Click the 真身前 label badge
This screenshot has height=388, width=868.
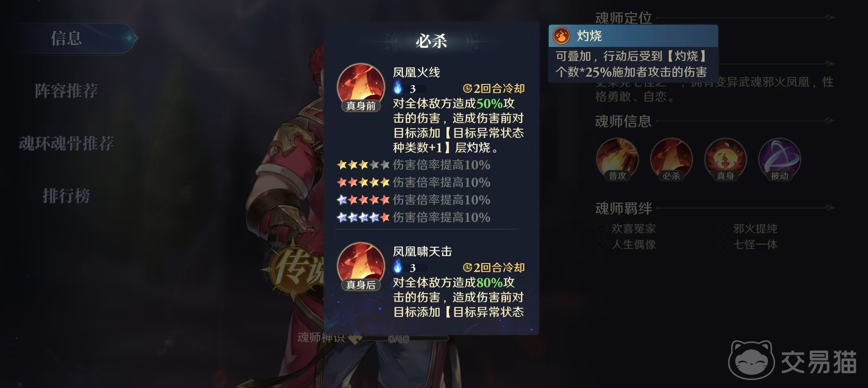[361, 106]
